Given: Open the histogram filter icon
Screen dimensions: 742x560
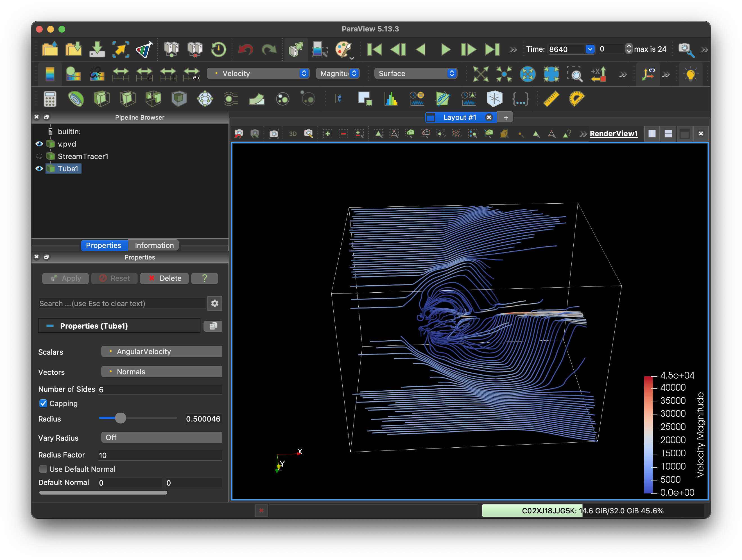Looking at the screenshot, I should (391, 99).
